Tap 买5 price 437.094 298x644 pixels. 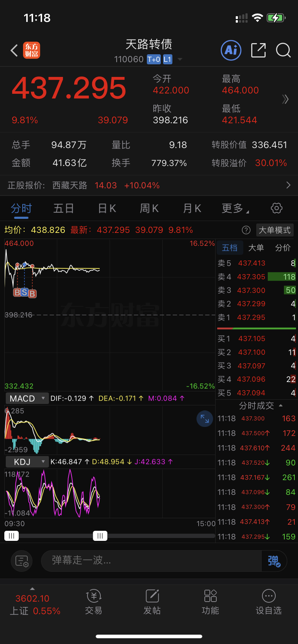tap(251, 393)
